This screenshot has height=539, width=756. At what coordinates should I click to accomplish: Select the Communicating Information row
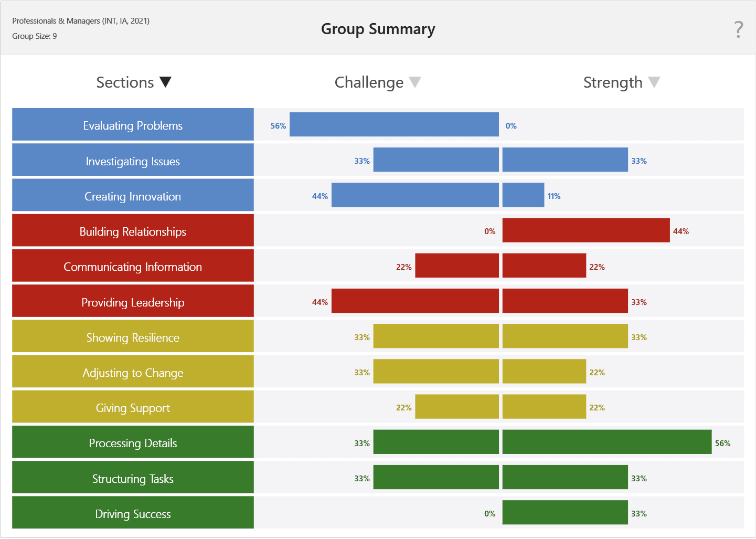(x=132, y=267)
